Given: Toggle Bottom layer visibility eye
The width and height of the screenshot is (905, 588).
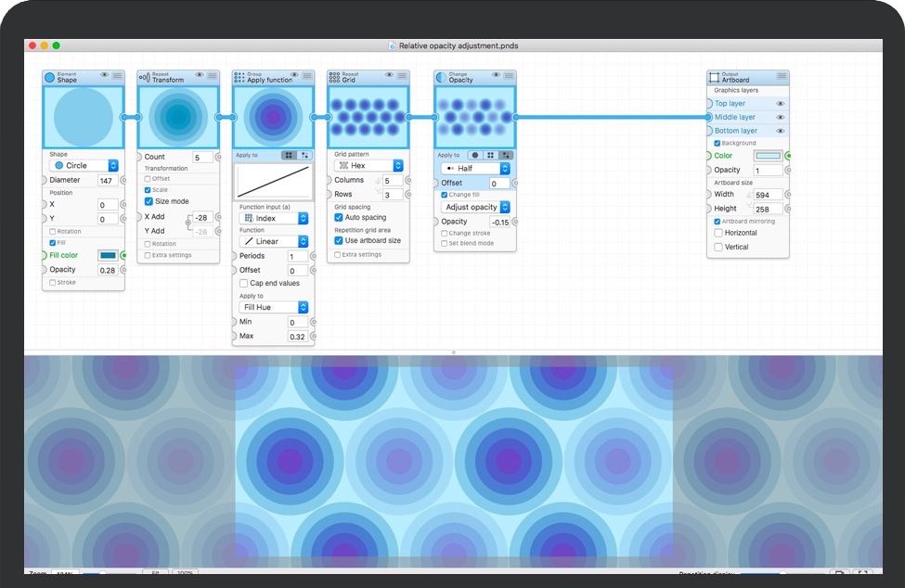Looking at the screenshot, I should pos(780,131).
